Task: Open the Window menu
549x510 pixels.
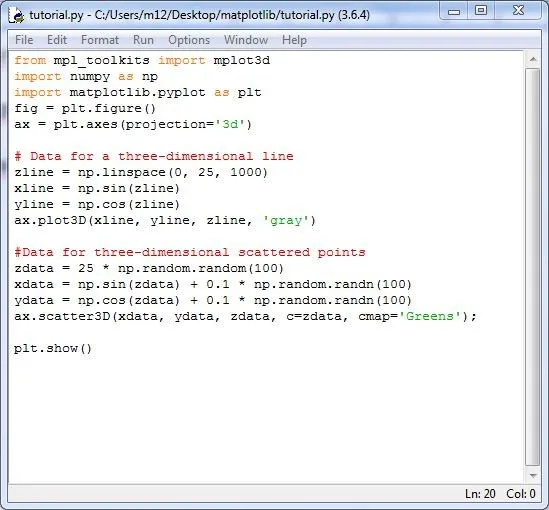Action: (246, 40)
